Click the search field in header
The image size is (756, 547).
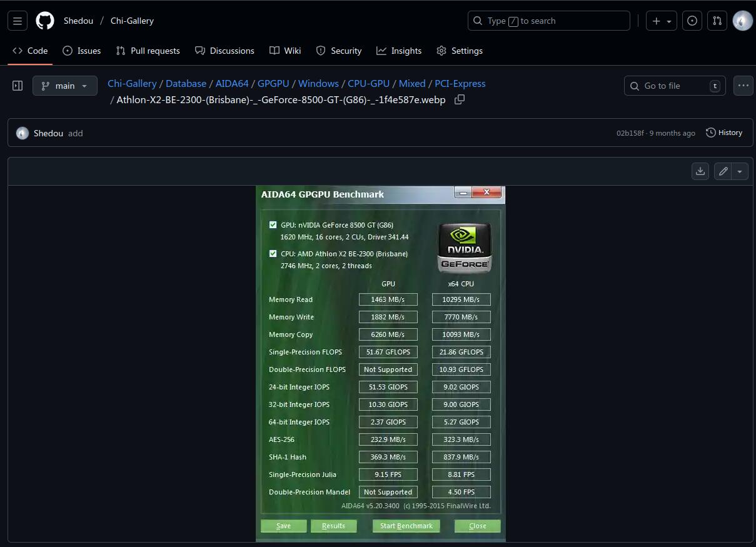coord(549,21)
